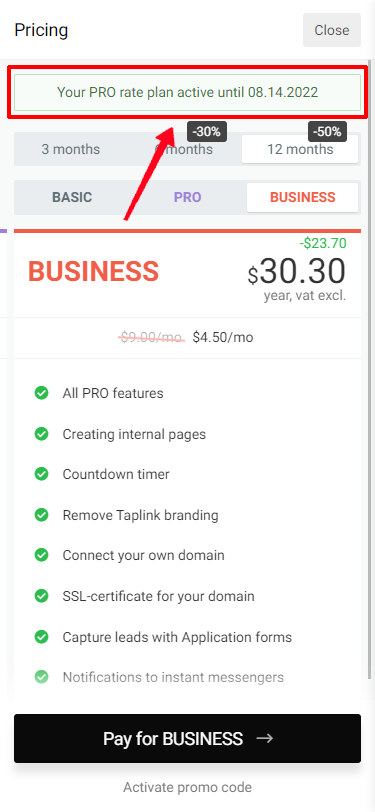
Task: Switch to the BUSINESS plan tab
Action: 302,197
